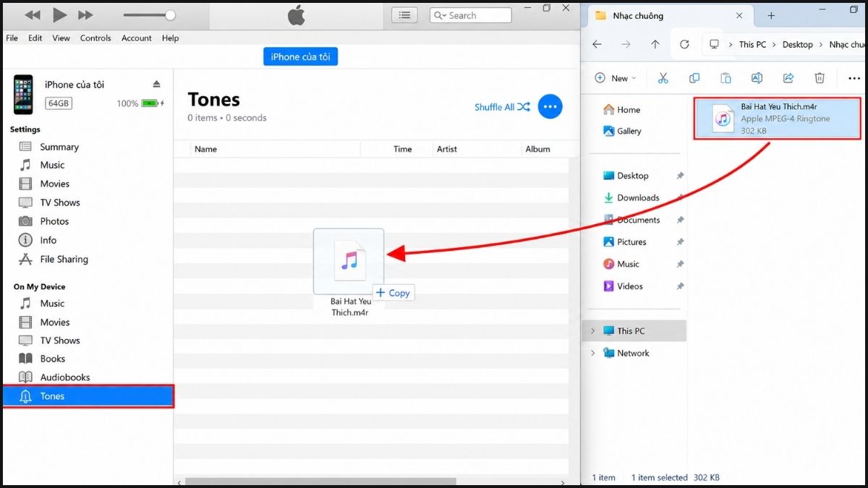Select the Nhạc chuông Explorer tab
Screen dimensions: 868x488
(669, 15)
